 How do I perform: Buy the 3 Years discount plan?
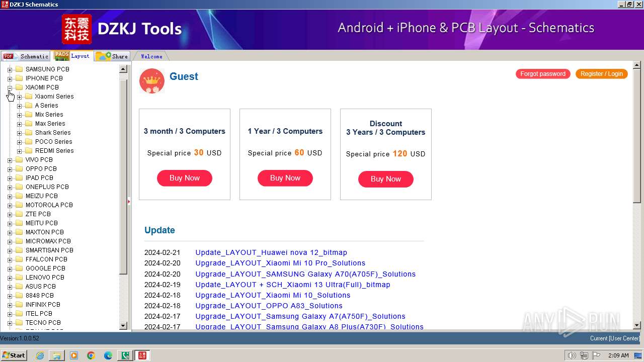[386, 179]
